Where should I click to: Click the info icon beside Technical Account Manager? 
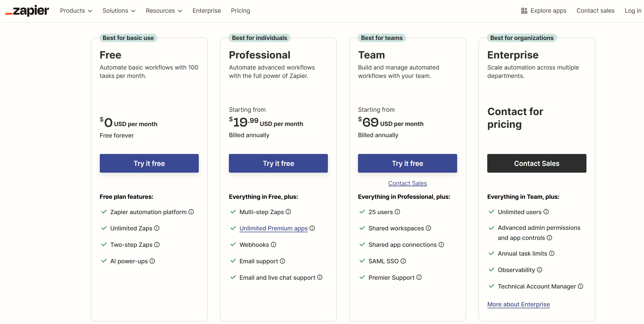pyautogui.click(x=580, y=286)
